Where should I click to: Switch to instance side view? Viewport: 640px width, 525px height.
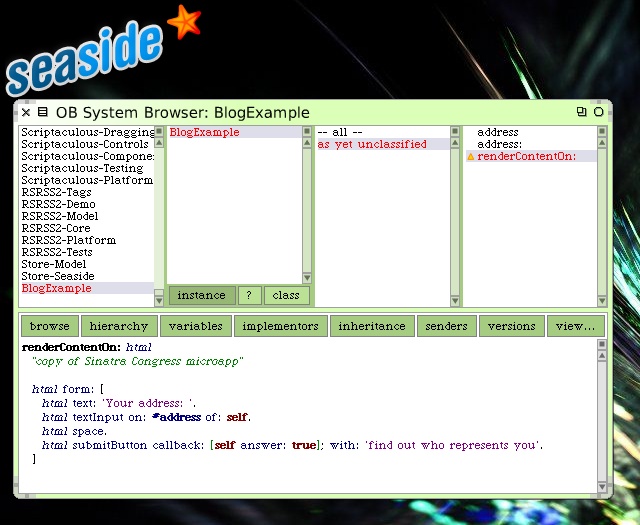click(202, 295)
